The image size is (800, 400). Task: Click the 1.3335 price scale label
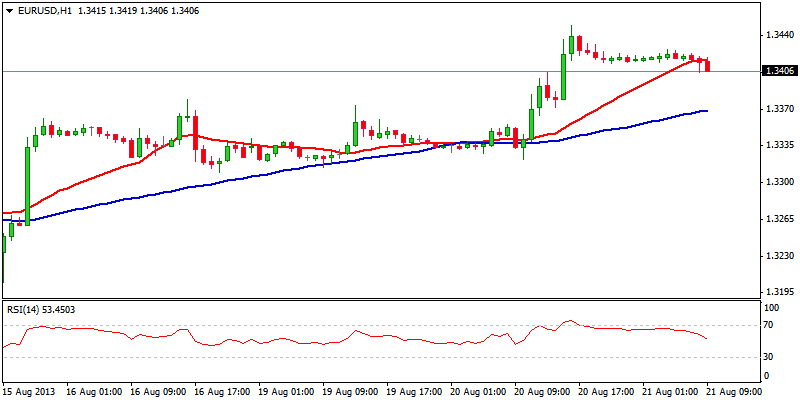point(779,145)
